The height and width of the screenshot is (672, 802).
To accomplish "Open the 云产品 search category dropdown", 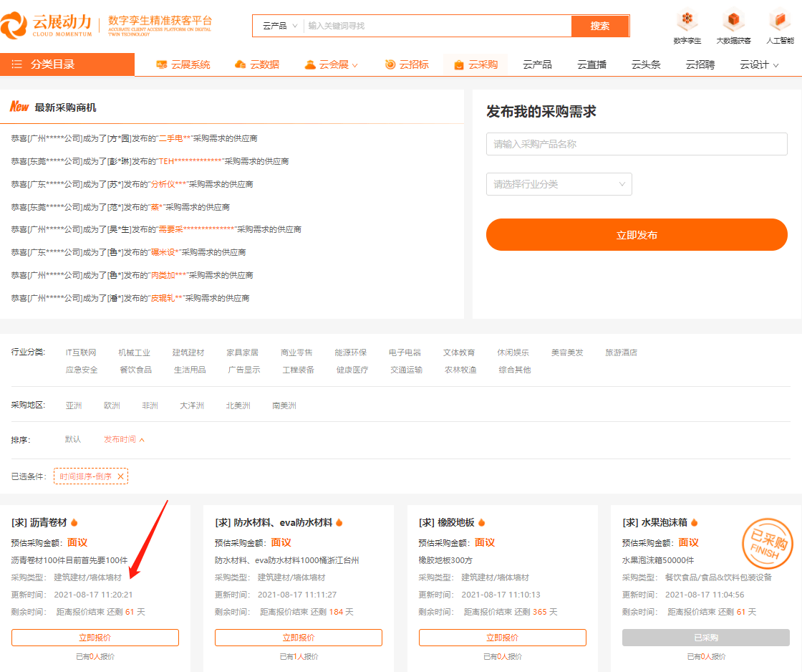I will coord(279,26).
